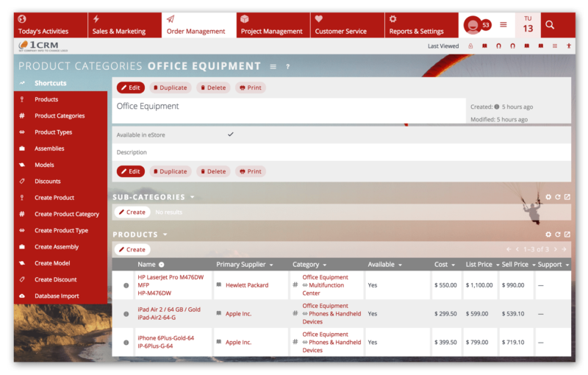
Task: Click the top Edit button
Action: (x=131, y=87)
